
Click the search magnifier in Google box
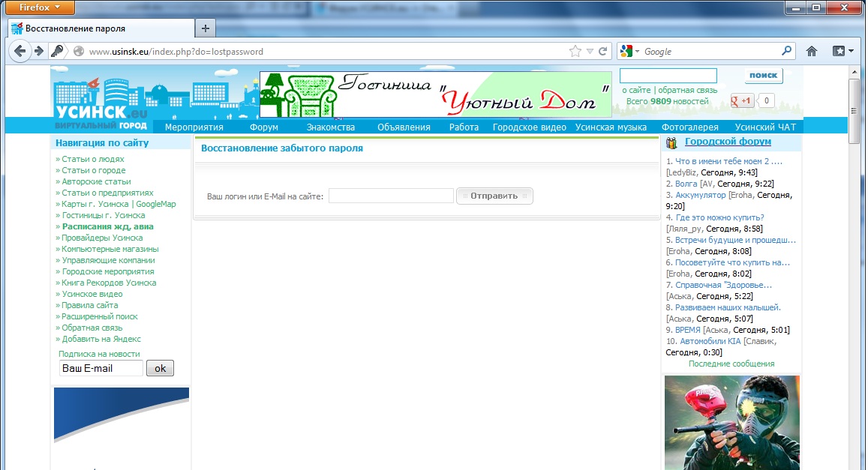(x=786, y=52)
